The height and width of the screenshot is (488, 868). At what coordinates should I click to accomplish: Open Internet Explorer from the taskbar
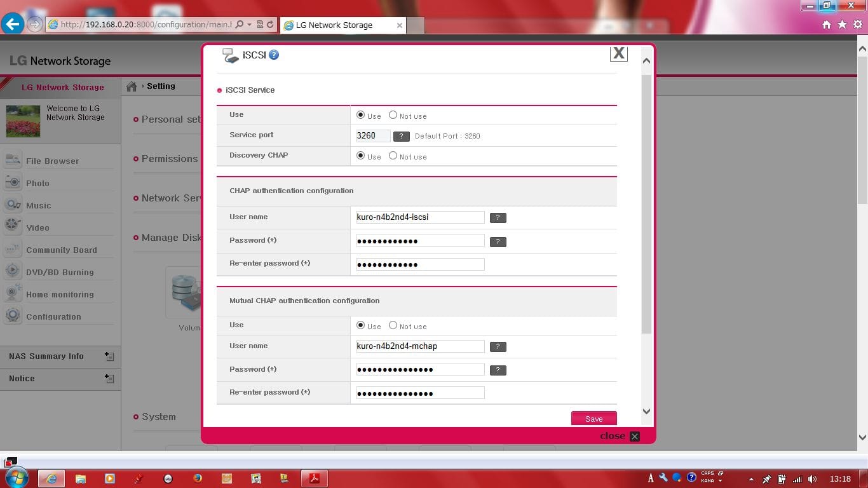pyautogui.click(x=51, y=478)
